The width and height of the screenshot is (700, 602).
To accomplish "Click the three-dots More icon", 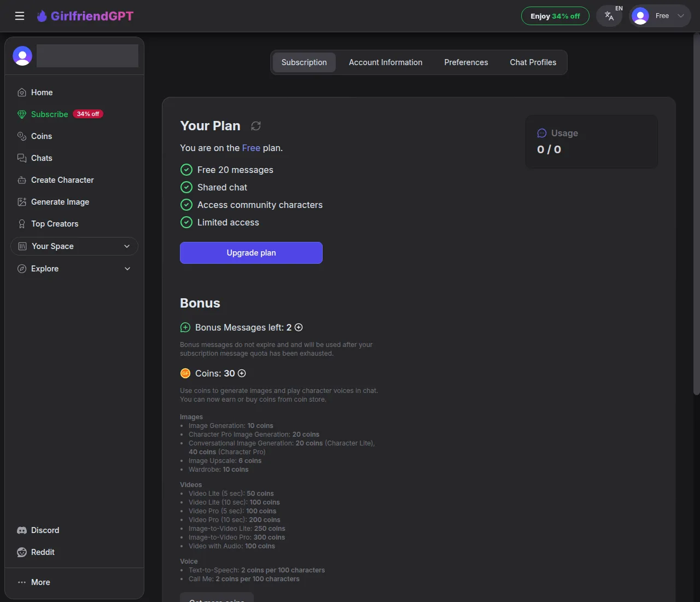I will 22,582.
